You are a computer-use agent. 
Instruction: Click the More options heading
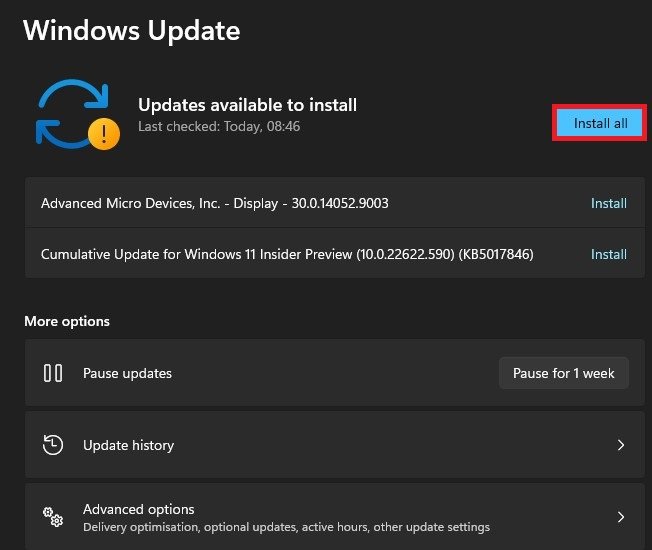point(67,321)
